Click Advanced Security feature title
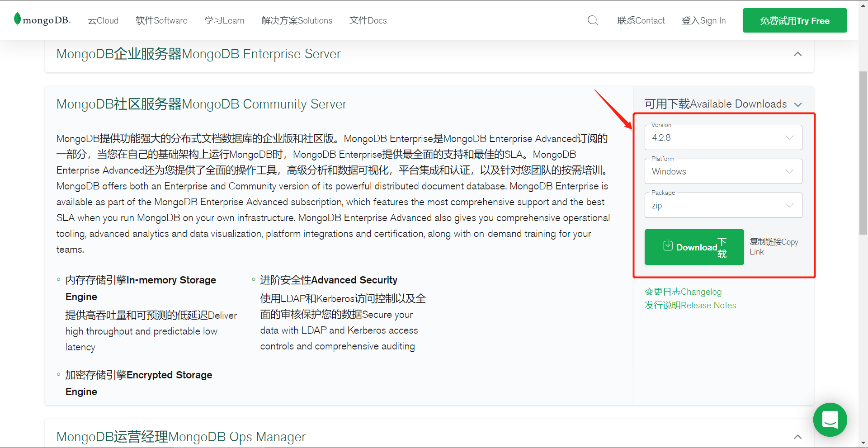Viewport: 868px width, 448px height. pyautogui.click(x=329, y=280)
